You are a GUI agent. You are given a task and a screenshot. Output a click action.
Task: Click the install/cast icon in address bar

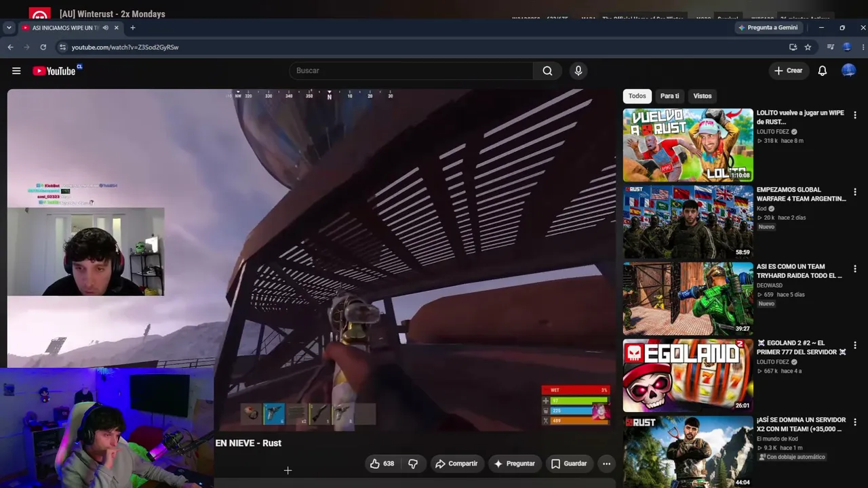[793, 47]
